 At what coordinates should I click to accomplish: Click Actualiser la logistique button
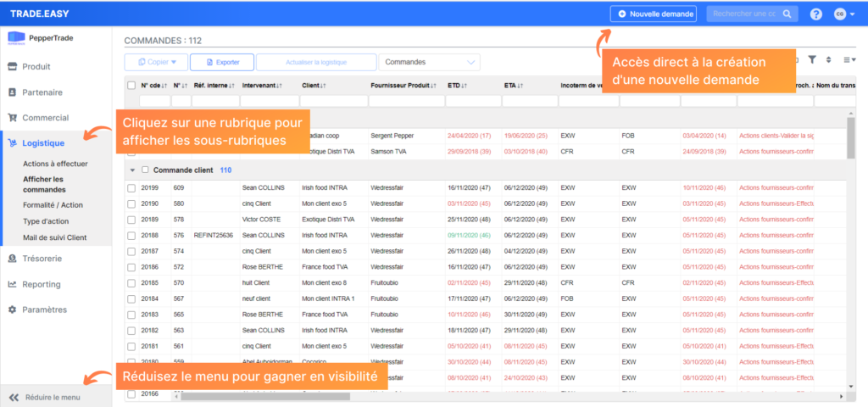pyautogui.click(x=316, y=62)
